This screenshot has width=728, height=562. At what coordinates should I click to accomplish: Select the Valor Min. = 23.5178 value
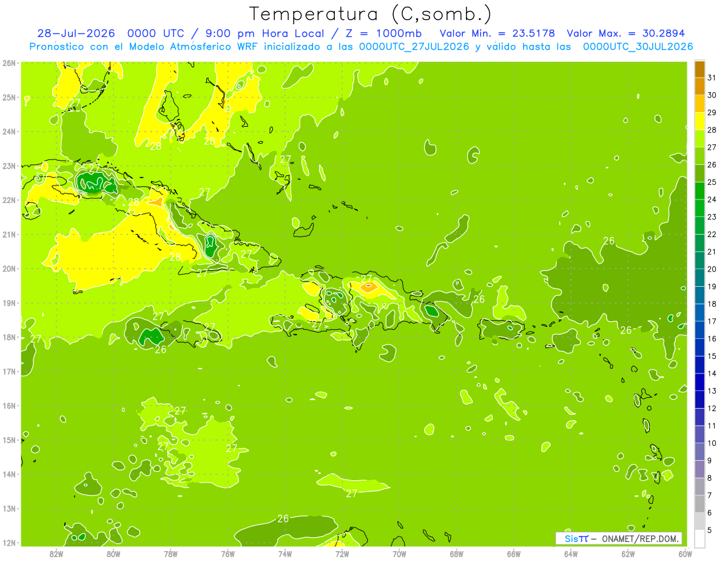click(x=497, y=33)
